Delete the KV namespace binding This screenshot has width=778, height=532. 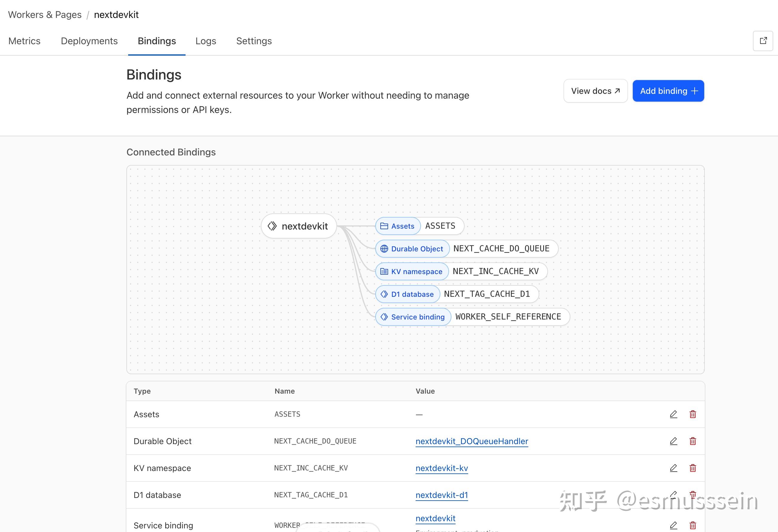(x=693, y=468)
